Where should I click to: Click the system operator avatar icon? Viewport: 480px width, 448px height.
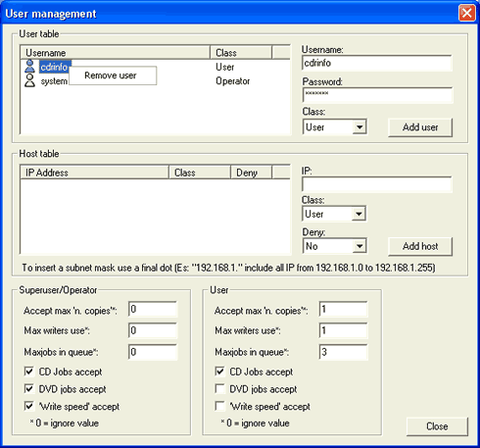tap(29, 80)
